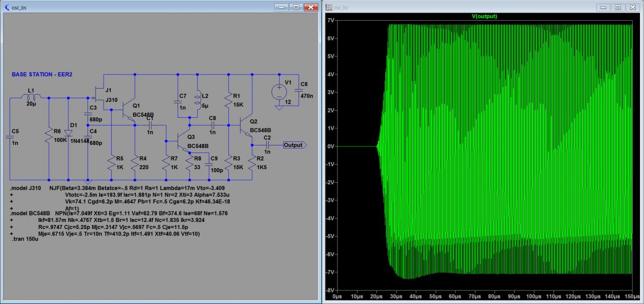Select the R6 100K resistor
Screen dimensions: 644x304
[x=49, y=135]
